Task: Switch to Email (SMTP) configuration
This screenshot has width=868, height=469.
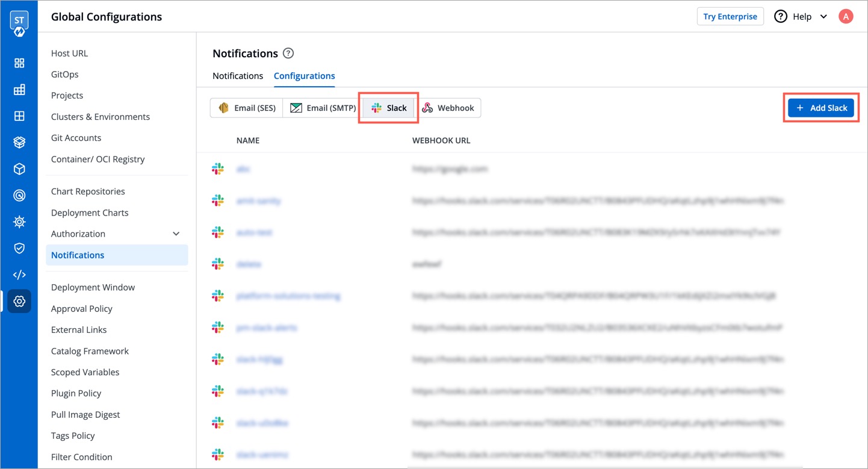Action: (x=323, y=108)
